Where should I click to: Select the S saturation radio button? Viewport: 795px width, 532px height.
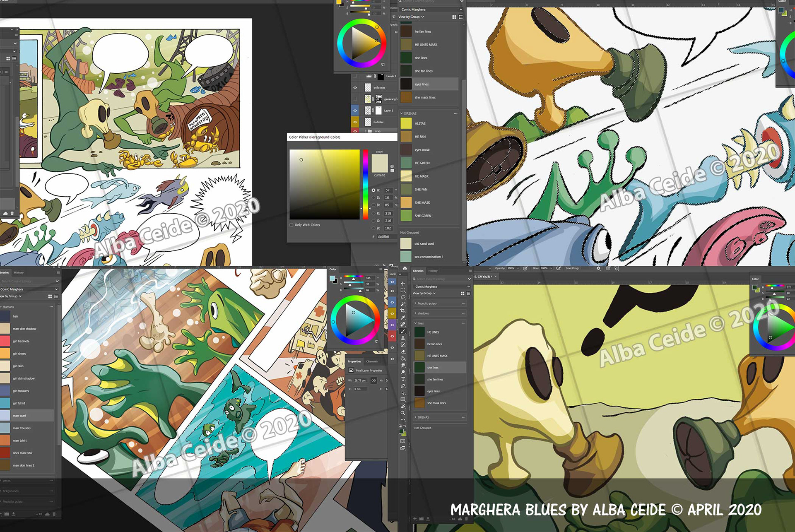click(373, 197)
